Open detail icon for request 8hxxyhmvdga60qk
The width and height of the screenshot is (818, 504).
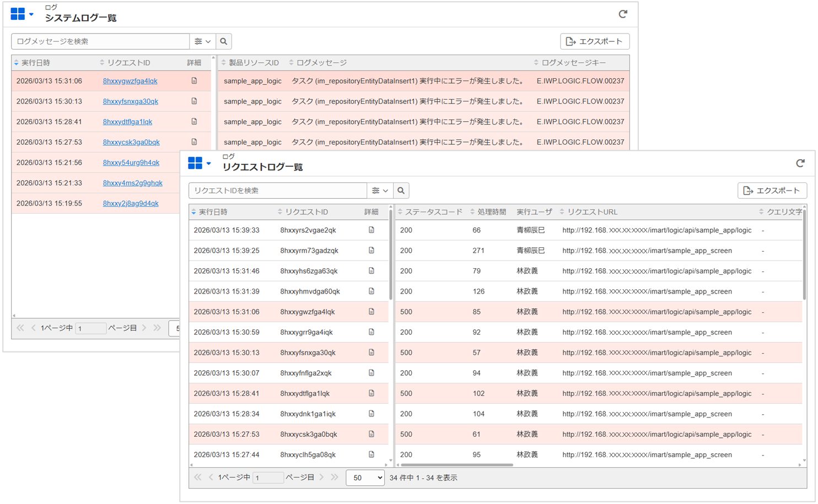tap(372, 291)
